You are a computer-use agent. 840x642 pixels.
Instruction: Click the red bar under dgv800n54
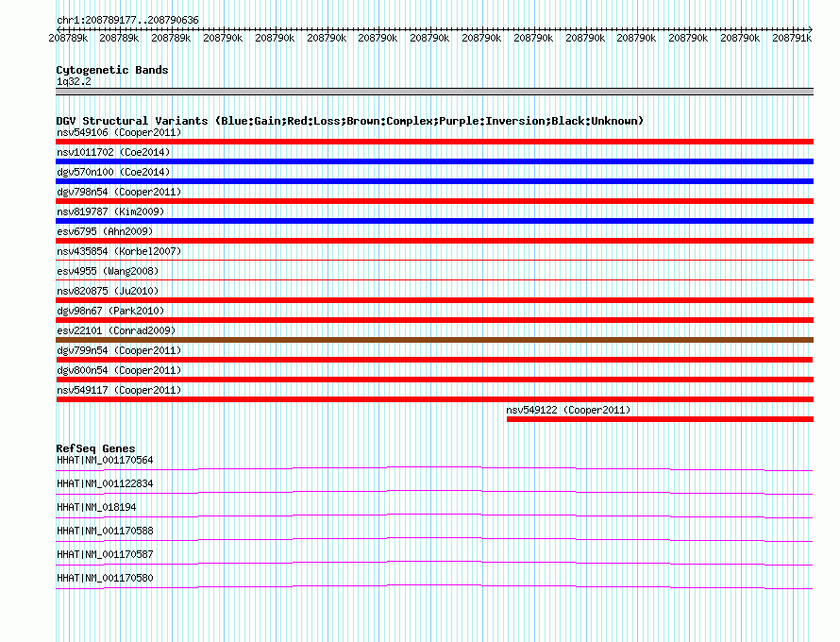(434, 380)
